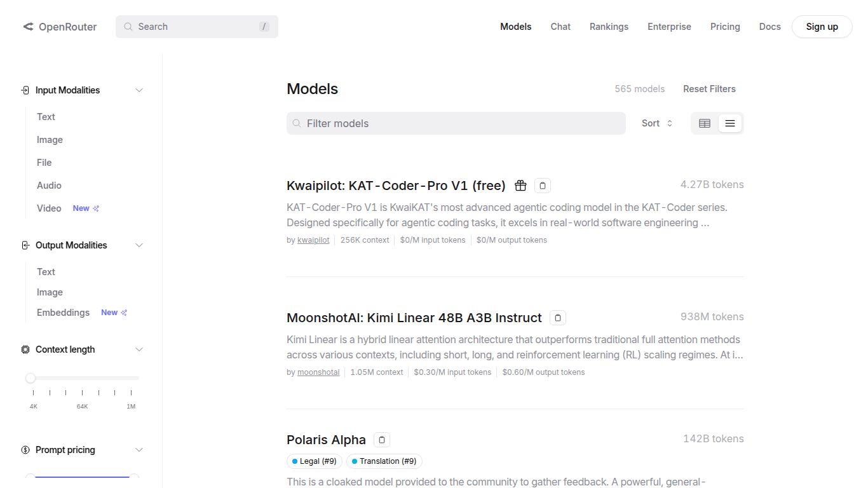
Task: Click the Context length sidebar icon
Action: coord(25,349)
